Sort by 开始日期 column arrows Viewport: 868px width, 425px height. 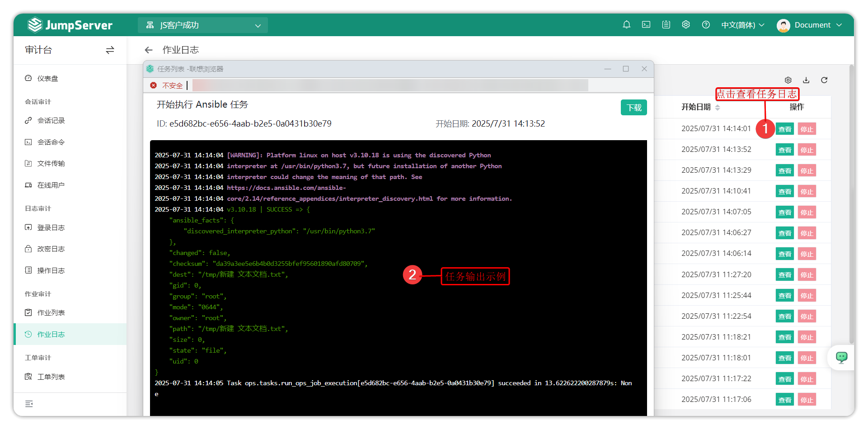pyautogui.click(x=718, y=107)
